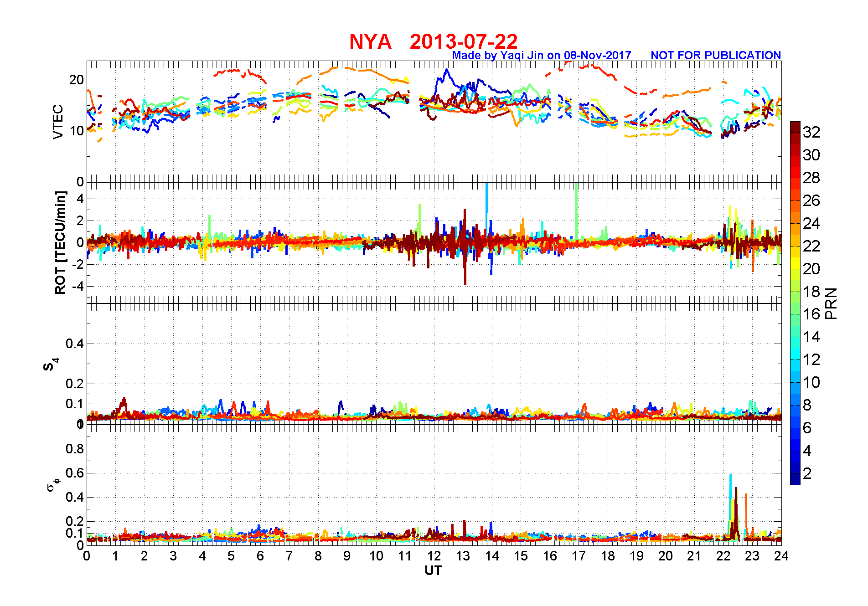Click the red title NYA 2013-07-22
868x606 pixels.
click(434, 41)
